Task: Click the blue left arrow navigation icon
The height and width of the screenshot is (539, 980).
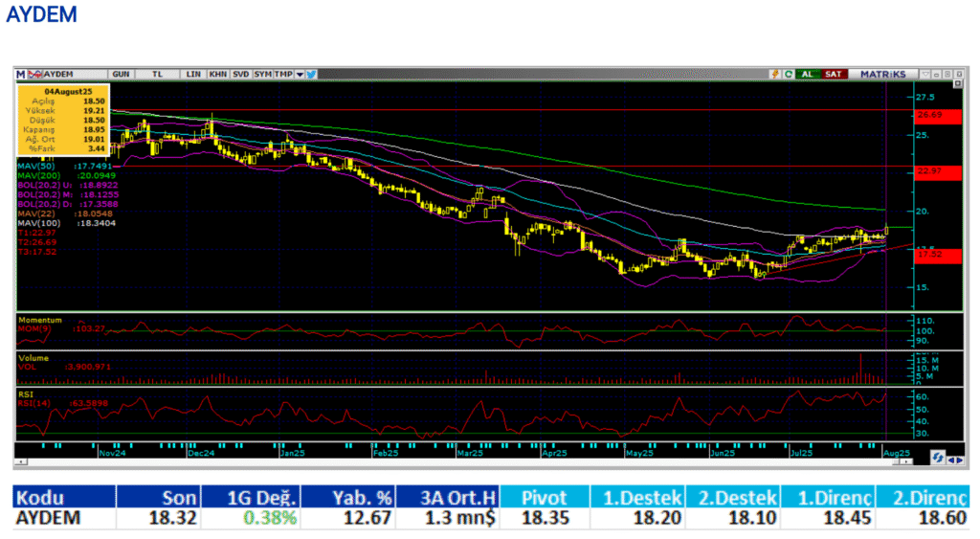Action: 952,460
